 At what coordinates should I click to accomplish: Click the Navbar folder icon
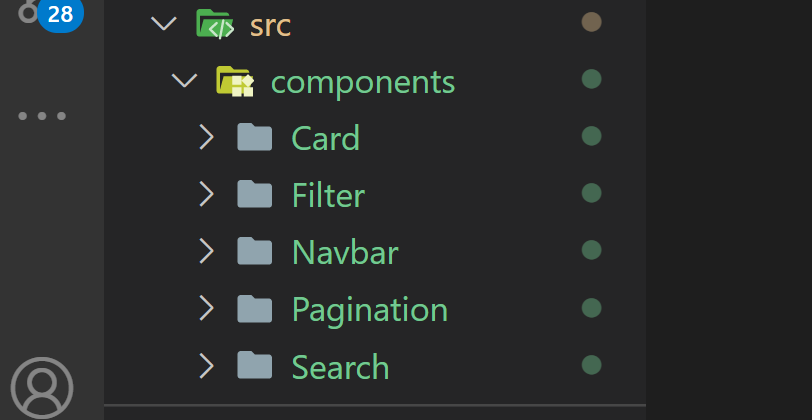coord(254,251)
